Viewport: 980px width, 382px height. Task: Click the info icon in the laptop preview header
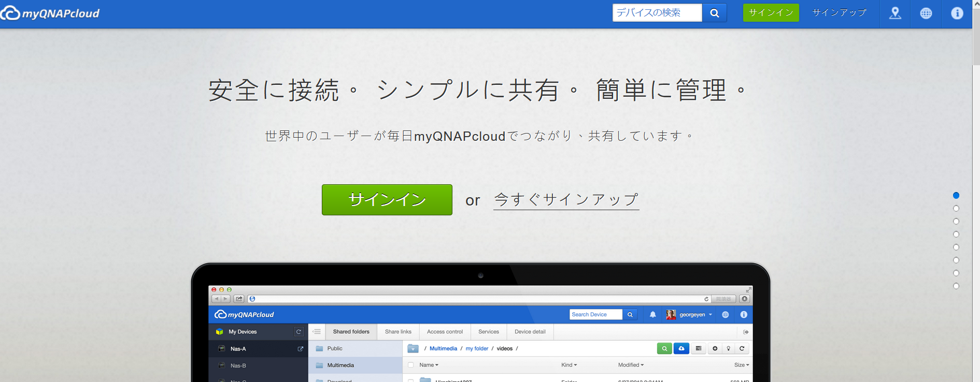[744, 314]
